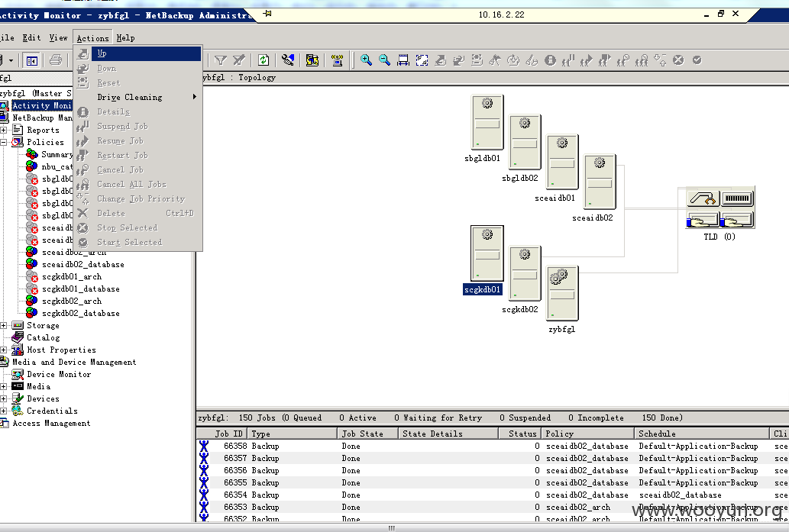Click the wireless server toolbar icon
789x532 pixels.
337,60
